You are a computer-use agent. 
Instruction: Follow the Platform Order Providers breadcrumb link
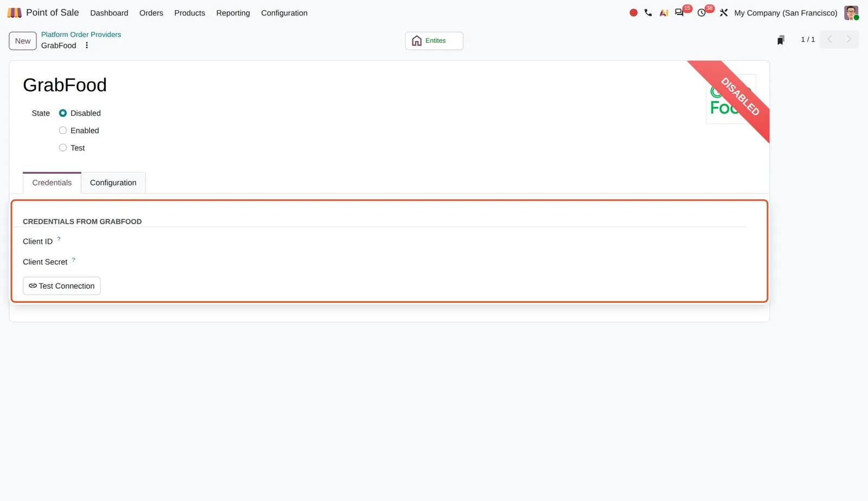pyautogui.click(x=81, y=34)
